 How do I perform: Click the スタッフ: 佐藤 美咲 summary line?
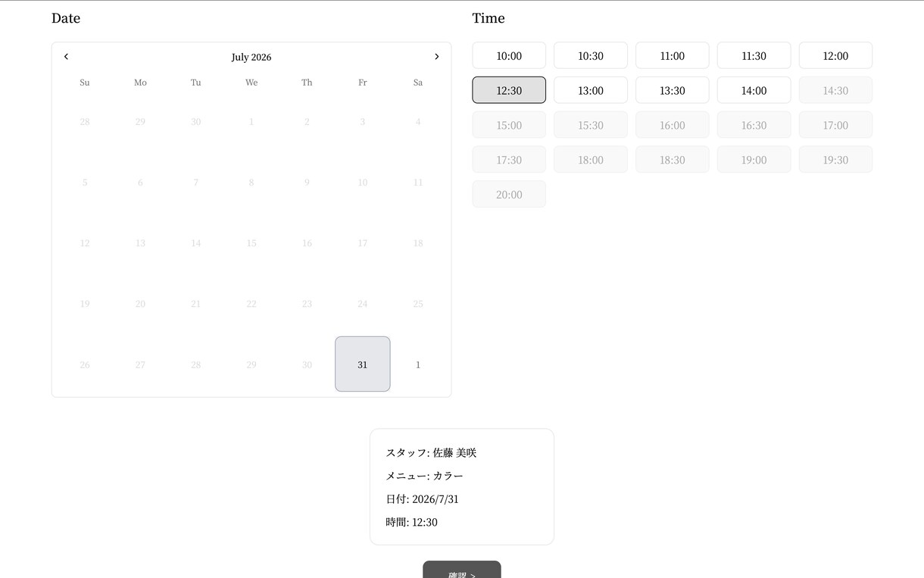tap(431, 453)
